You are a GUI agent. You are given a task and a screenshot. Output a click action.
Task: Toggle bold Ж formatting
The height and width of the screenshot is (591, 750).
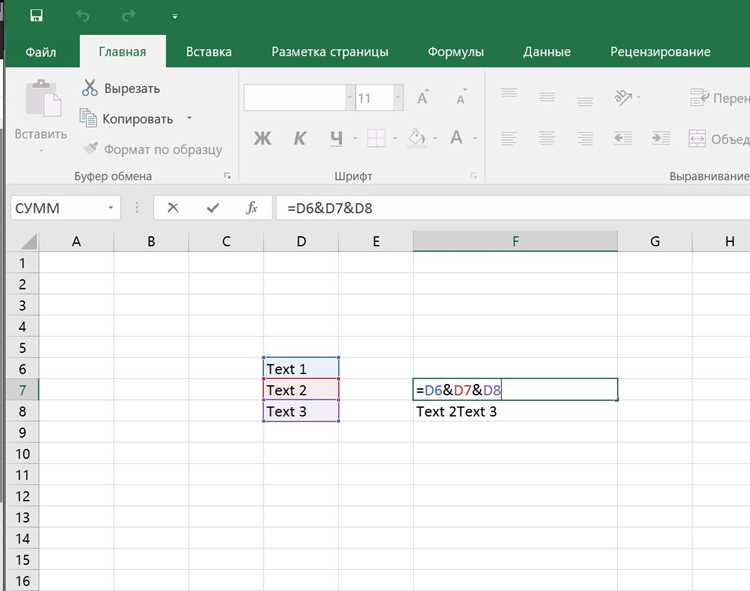pos(262,138)
